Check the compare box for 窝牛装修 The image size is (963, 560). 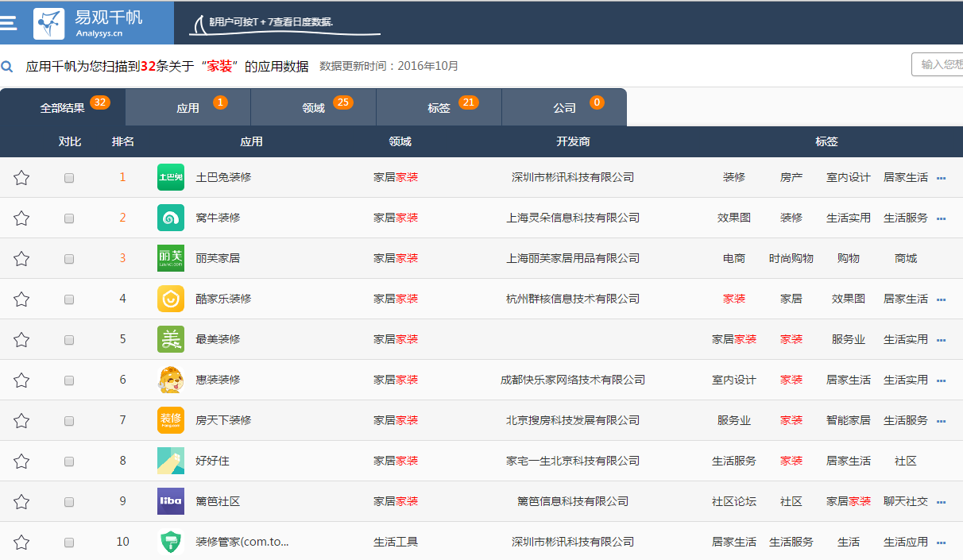[x=69, y=218]
